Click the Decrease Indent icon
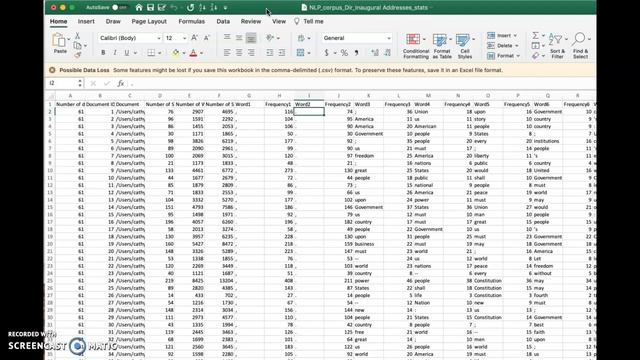 (x=270, y=53)
